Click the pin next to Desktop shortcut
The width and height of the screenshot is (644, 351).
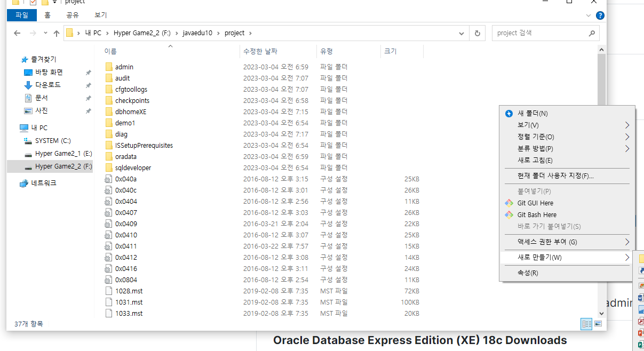tap(89, 73)
